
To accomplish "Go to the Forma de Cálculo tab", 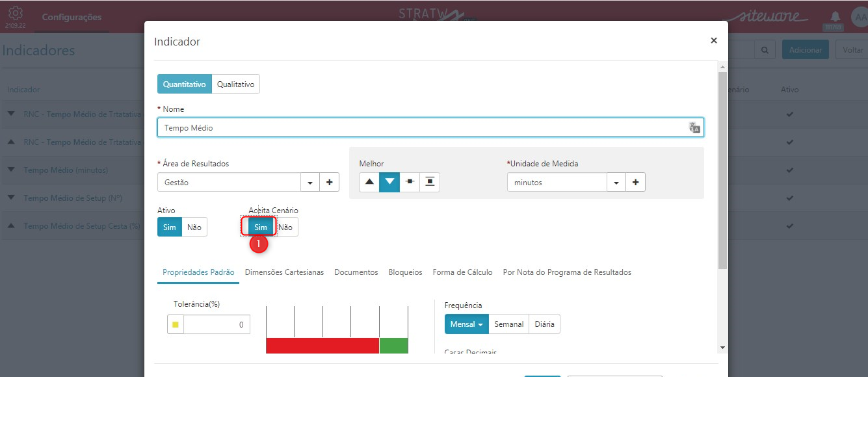I will (x=463, y=272).
